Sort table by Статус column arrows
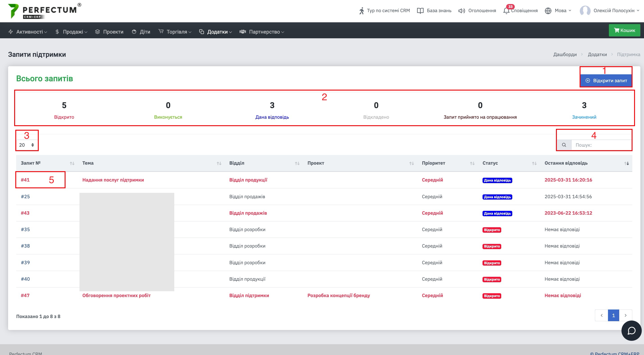 click(x=534, y=164)
